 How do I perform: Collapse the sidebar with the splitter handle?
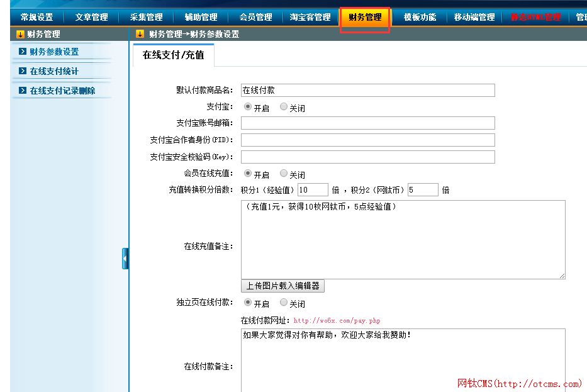(125, 259)
